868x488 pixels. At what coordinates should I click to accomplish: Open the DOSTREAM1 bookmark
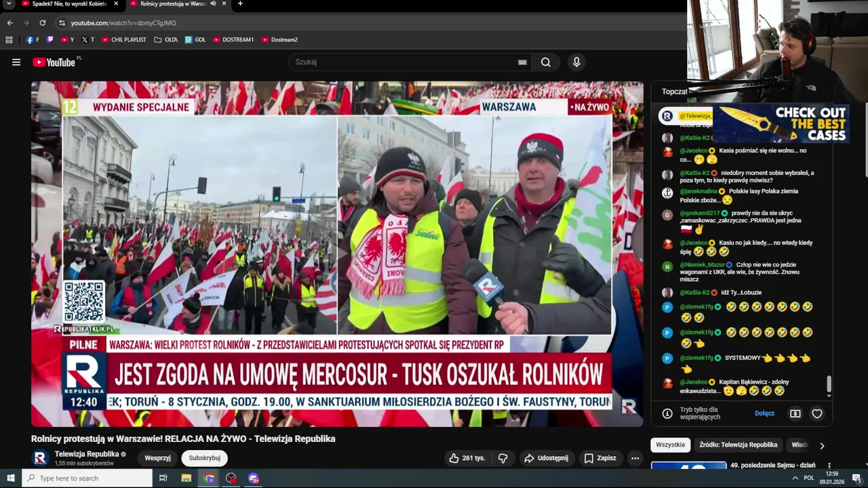(233, 40)
